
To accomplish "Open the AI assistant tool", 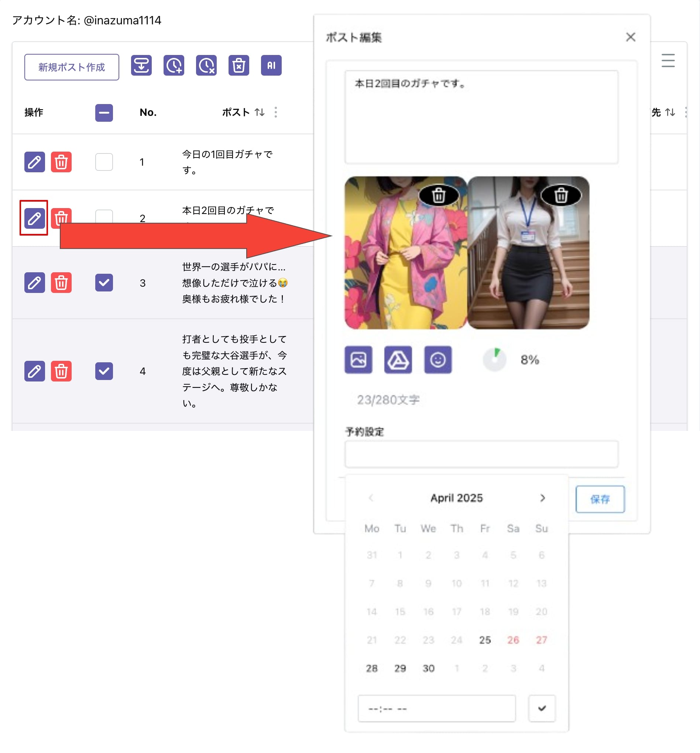I will [271, 65].
